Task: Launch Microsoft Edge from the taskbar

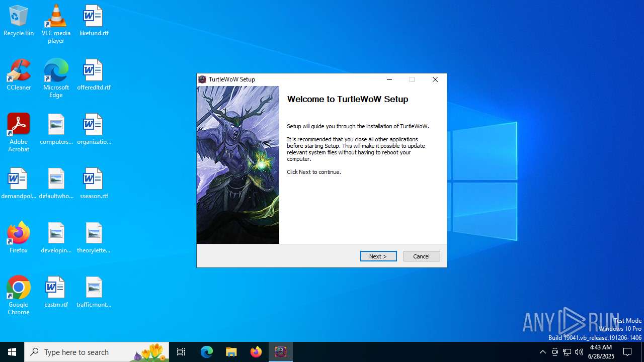Action: click(207, 352)
